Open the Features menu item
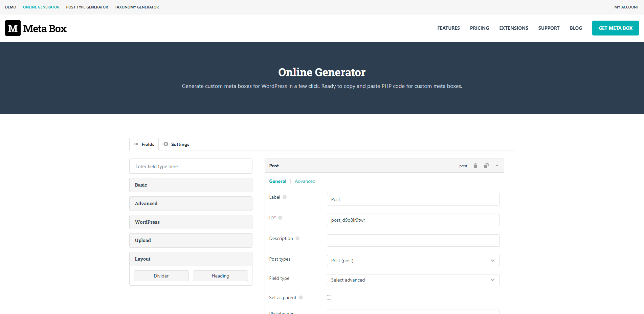 click(x=448, y=28)
